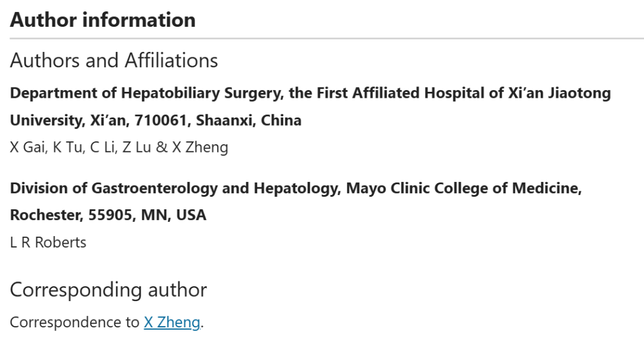This screenshot has height=353, width=644.
Task: Open the X Zheng correspondence link
Action: [172, 322]
